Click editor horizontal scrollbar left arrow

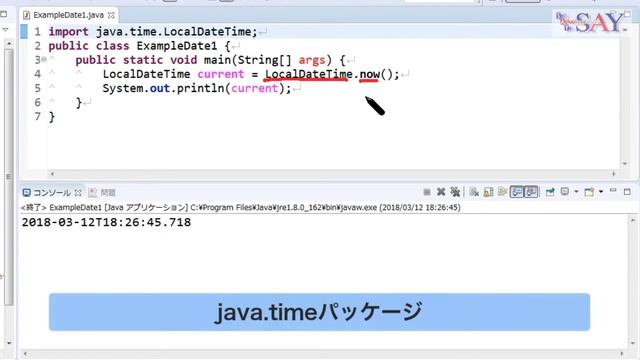[x=52, y=174]
